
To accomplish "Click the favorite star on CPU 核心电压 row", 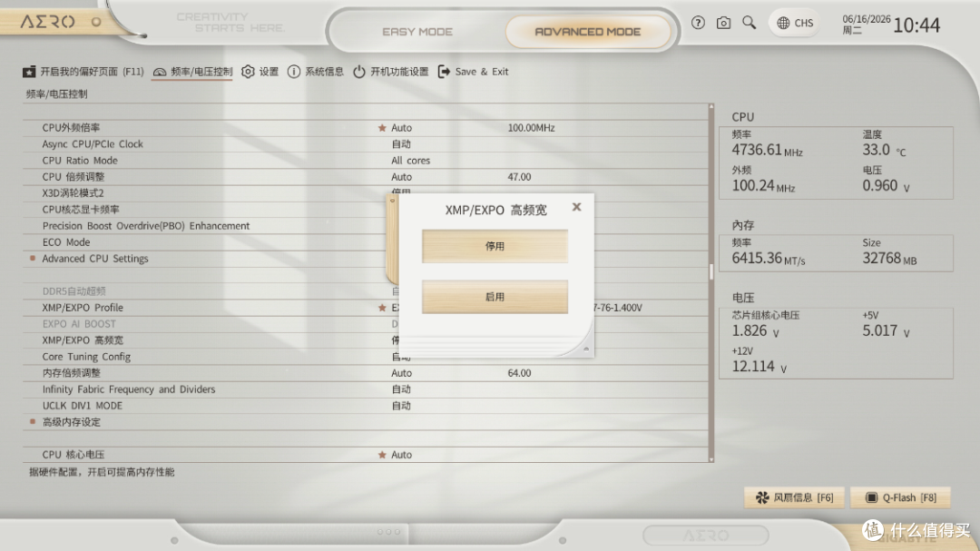I will click(x=382, y=455).
